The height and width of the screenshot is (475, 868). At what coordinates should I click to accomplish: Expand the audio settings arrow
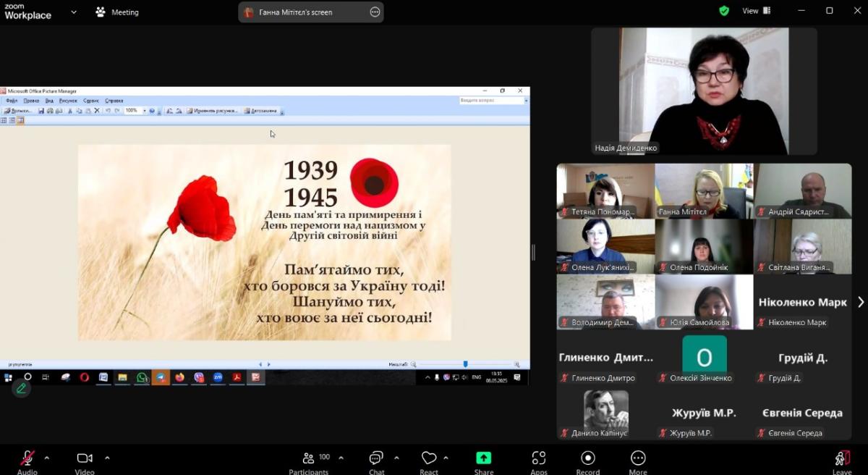47,458
